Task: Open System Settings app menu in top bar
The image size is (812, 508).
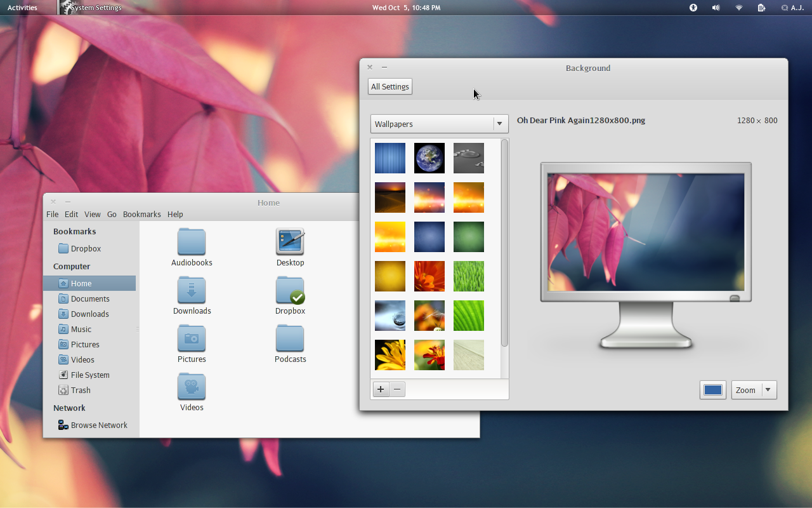Action: (x=91, y=8)
